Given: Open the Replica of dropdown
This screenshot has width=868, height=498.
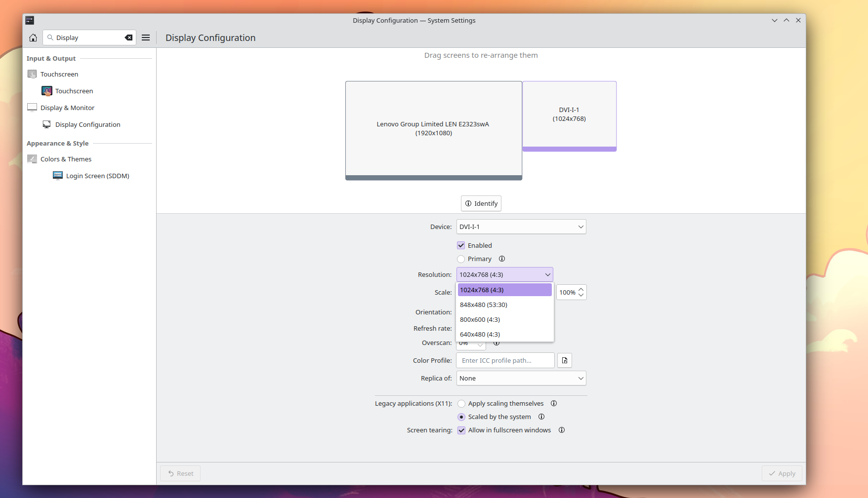Looking at the screenshot, I should click(x=521, y=379).
